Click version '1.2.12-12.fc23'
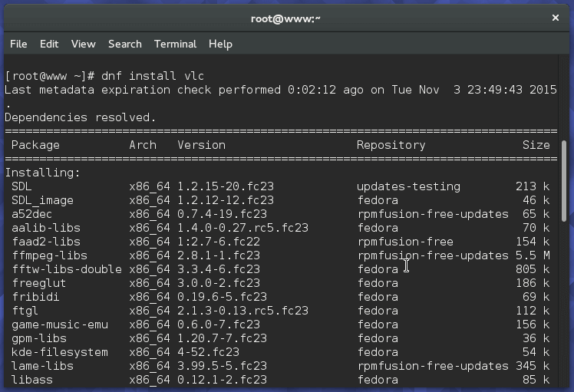The height and width of the screenshot is (392, 574). click(x=226, y=200)
